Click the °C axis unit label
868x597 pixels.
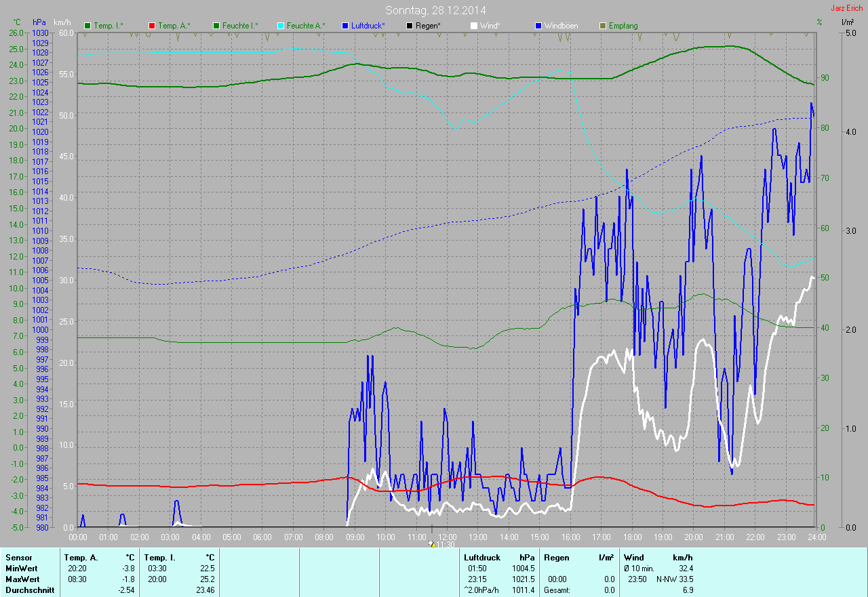click(x=17, y=22)
